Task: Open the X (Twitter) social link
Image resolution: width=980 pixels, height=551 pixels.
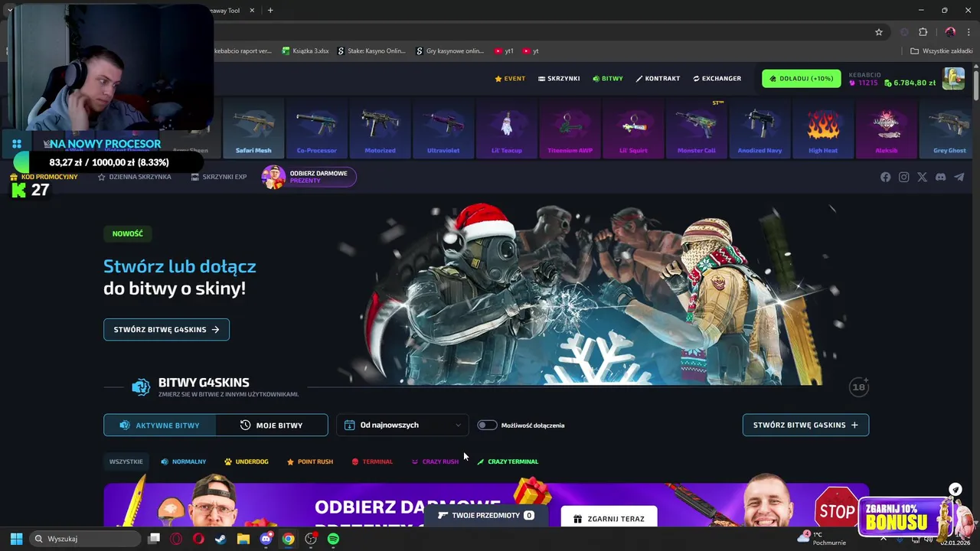Action: pyautogui.click(x=922, y=177)
